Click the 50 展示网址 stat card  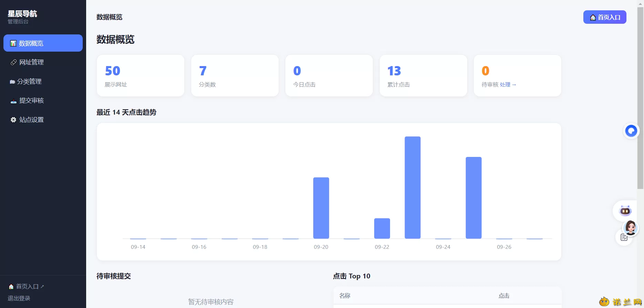[141, 76]
